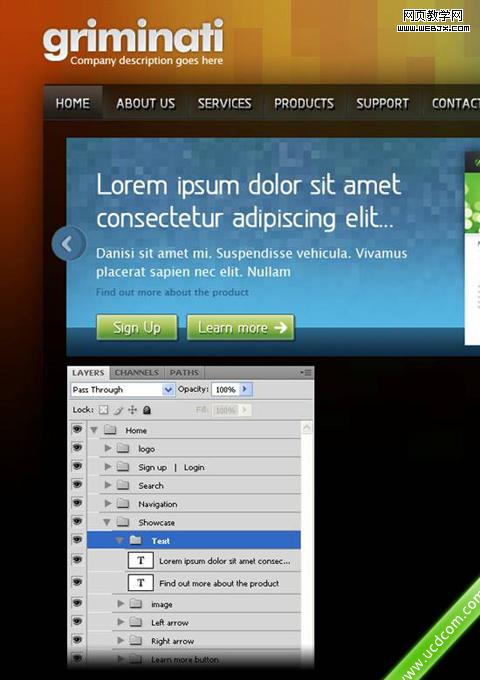
Task: Click the folder icon of logo group
Action: tap(123, 448)
